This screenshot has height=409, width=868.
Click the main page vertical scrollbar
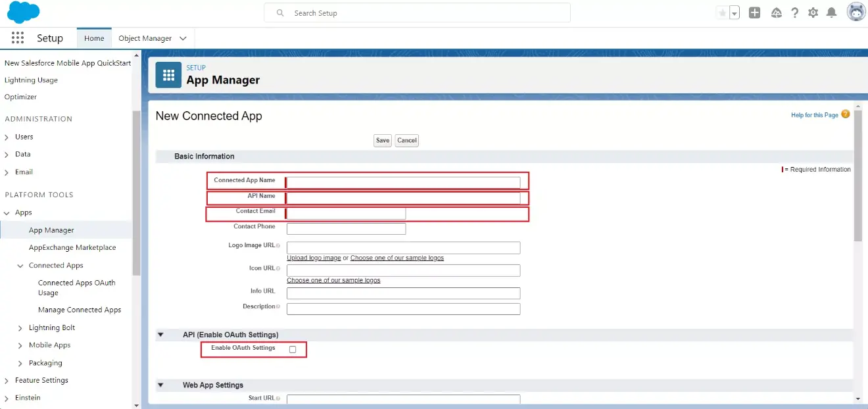[857, 176]
